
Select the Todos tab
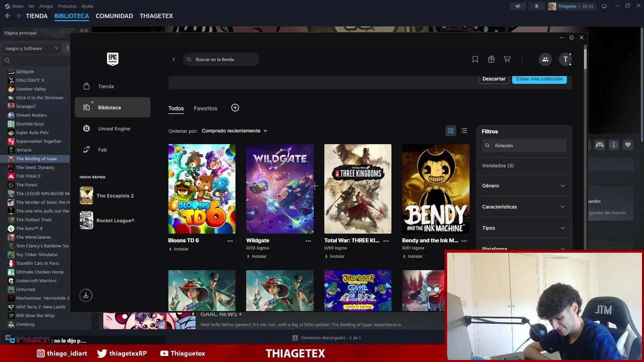pyautogui.click(x=176, y=108)
